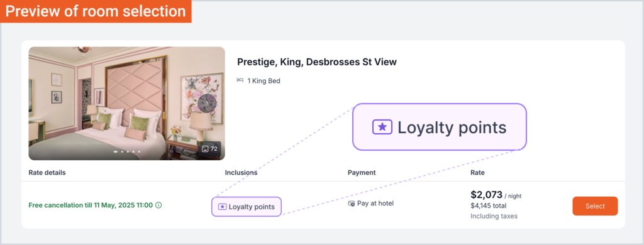Advance to next room photo with arrow

pyautogui.click(x=207, y=104)
